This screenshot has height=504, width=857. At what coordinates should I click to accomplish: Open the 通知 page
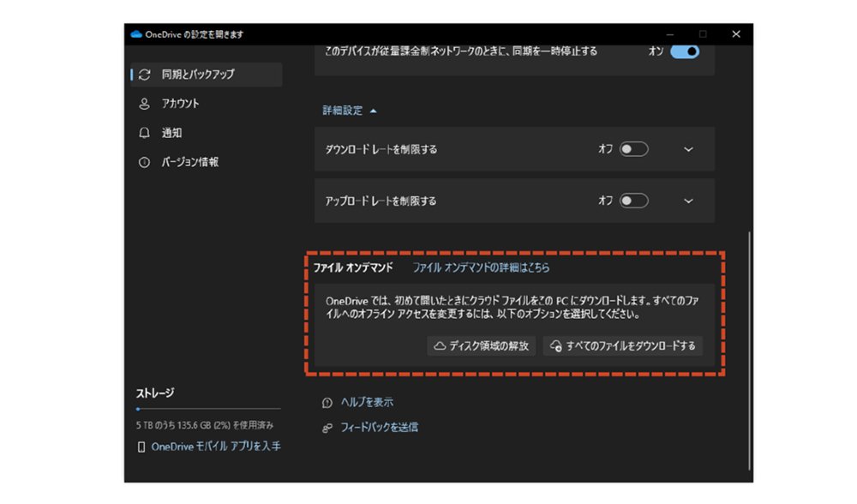point(207,133)
